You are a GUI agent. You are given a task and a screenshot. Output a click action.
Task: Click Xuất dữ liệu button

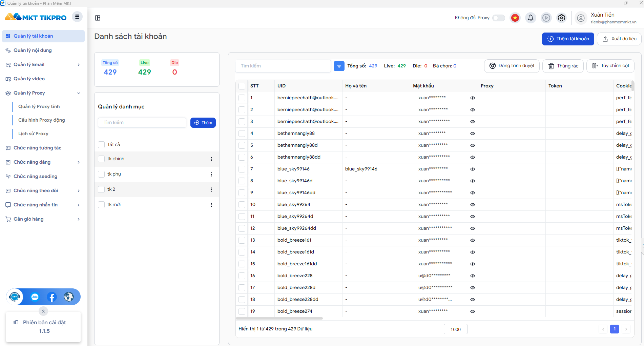(x=619, y=39)
